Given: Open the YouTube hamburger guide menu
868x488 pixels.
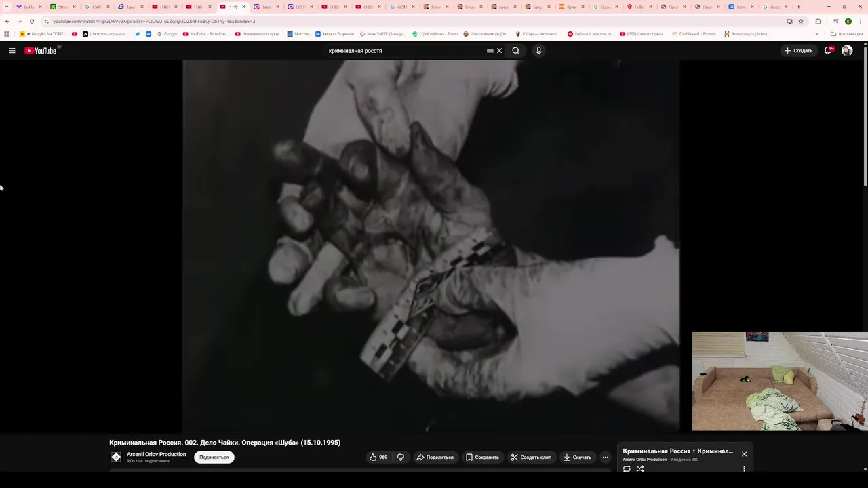Looking at the screenshot, I should [12, 51].
